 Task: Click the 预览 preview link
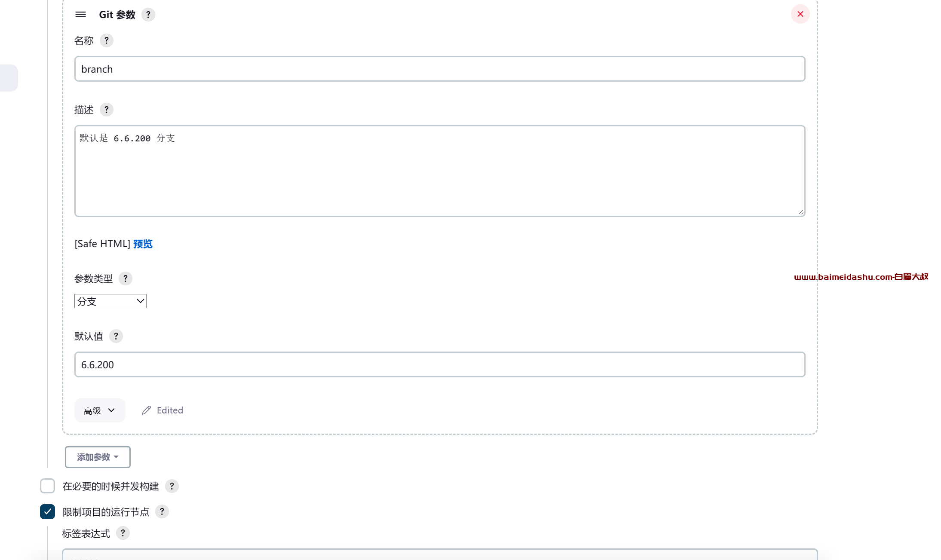pyautogui.click(x=143, y=244)
